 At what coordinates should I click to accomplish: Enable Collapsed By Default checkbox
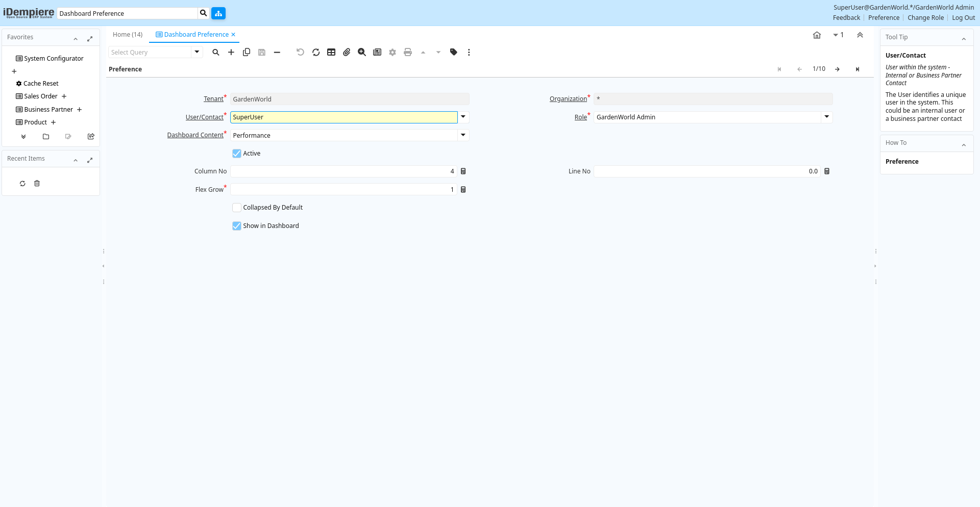237,208
